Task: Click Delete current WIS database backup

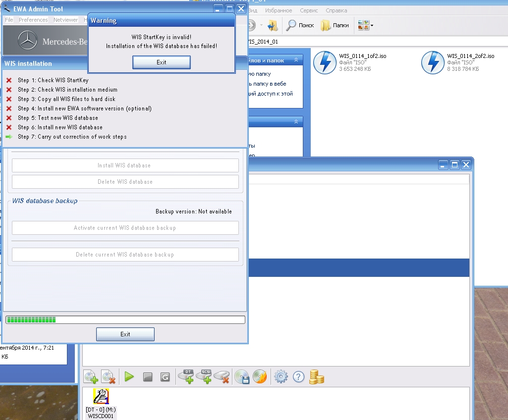Action: (x=125, y=255)
